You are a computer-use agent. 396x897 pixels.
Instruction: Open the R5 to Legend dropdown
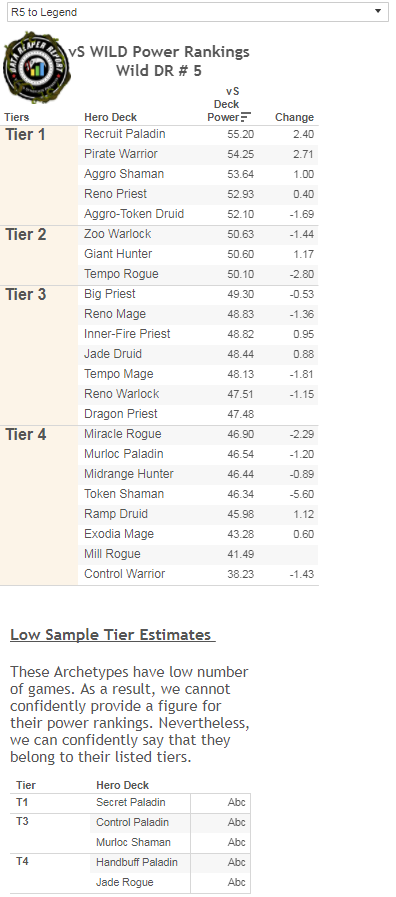pyautogui.click(x=197, y=12)
